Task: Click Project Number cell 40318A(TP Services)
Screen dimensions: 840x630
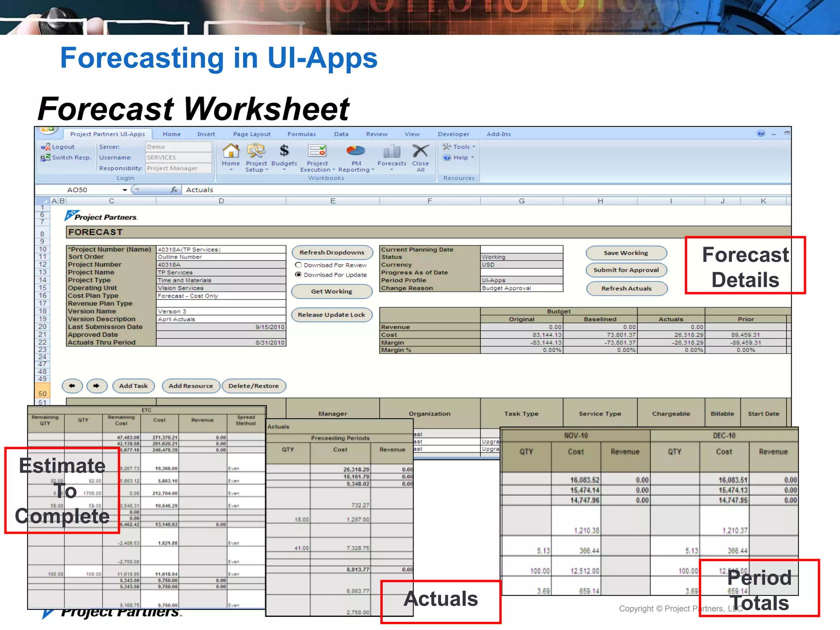Action: point(221,249)
